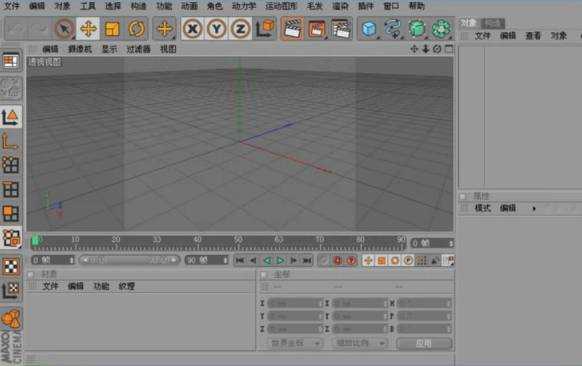
Task: Open attribute manager 模式 menu
Action: (483, 208)
